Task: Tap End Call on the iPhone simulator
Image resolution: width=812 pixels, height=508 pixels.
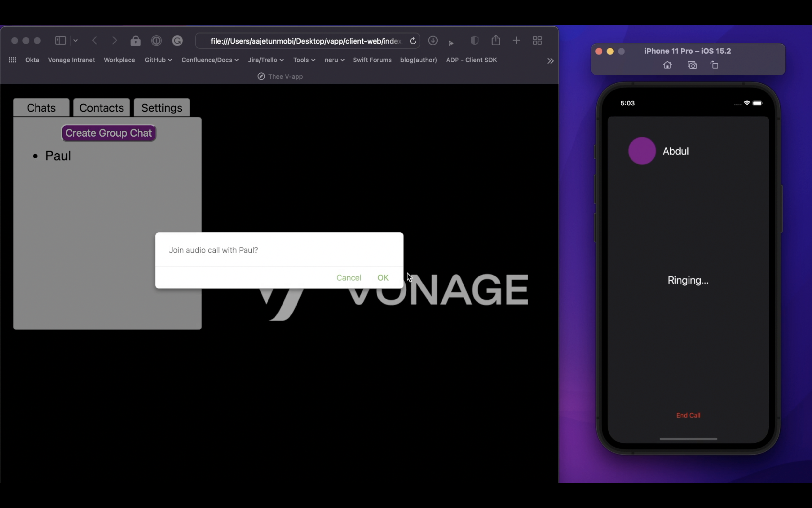Action: point(688,415)
